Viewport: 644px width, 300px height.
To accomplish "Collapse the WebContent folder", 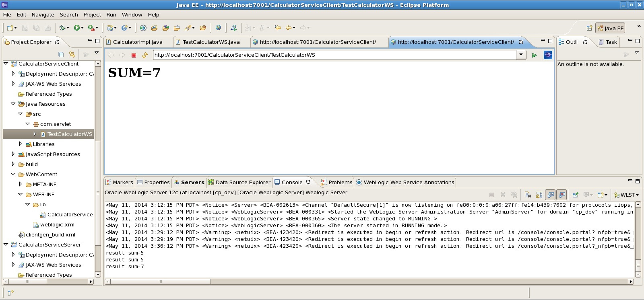I will (13, 174).
